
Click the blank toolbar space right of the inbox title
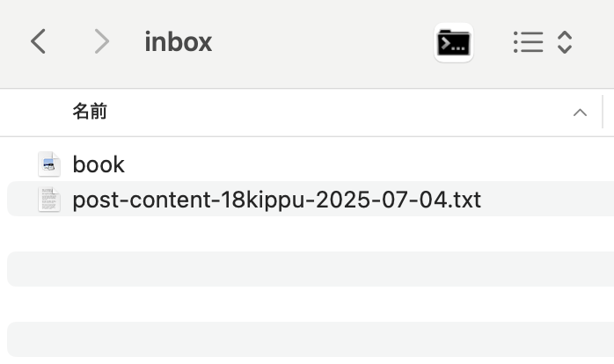click(x=321, y=42)
